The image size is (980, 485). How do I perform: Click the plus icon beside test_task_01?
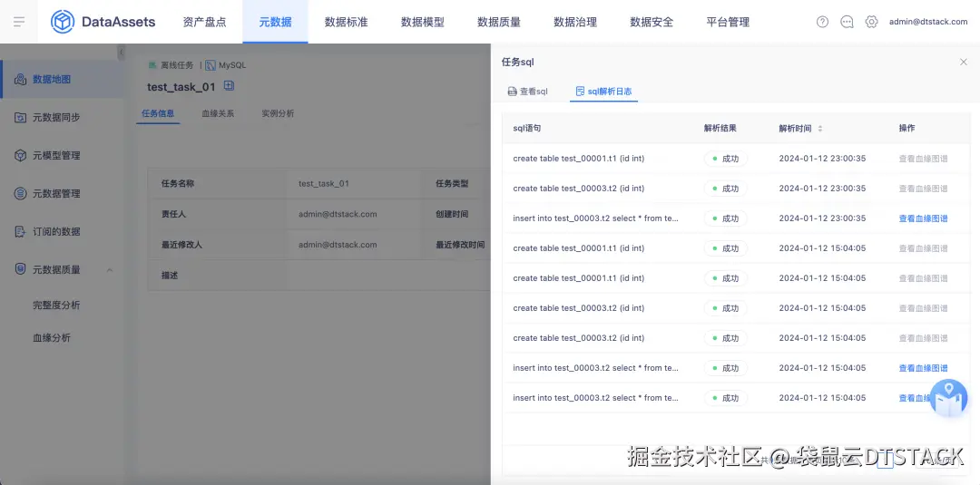point(229,85)
